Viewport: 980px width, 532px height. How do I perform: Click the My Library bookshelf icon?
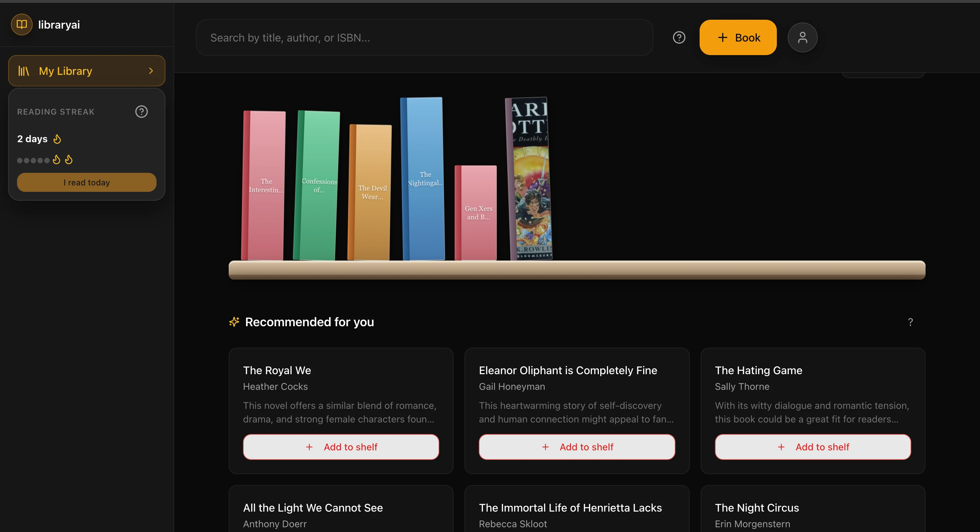click(23, 71)
